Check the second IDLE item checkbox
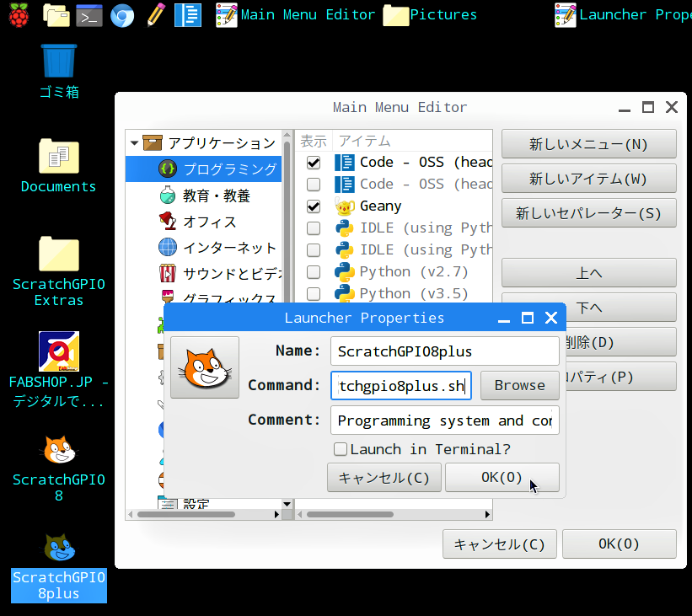 (314, 249)
